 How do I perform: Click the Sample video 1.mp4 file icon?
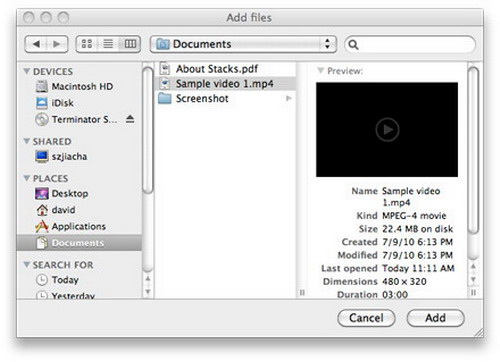tap(165, 83)
